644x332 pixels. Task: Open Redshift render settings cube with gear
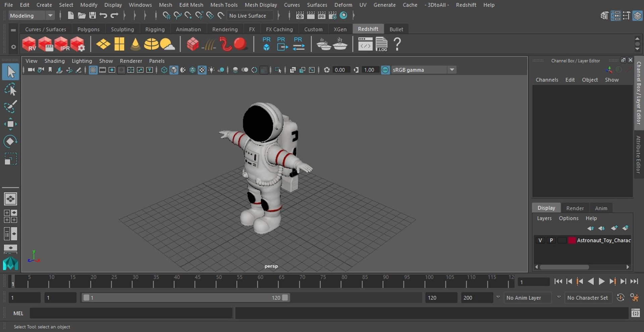[77, 44]
